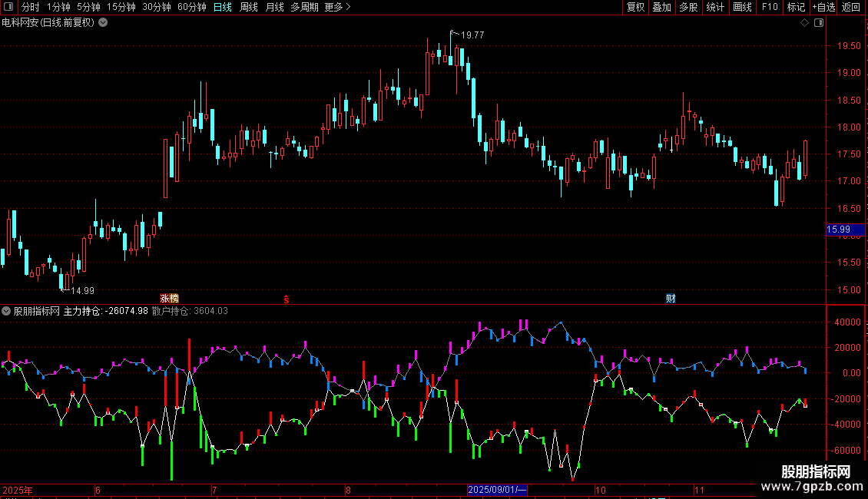Screen dimensions: 868x499
Task: Click the 主力持仓 indicator value
Action: tap(106, 311)
